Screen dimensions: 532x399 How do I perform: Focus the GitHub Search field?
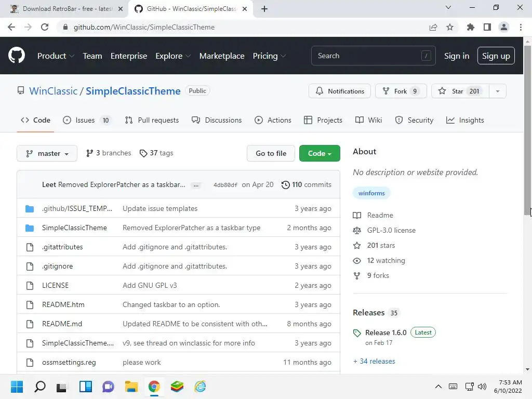[373, 56]
